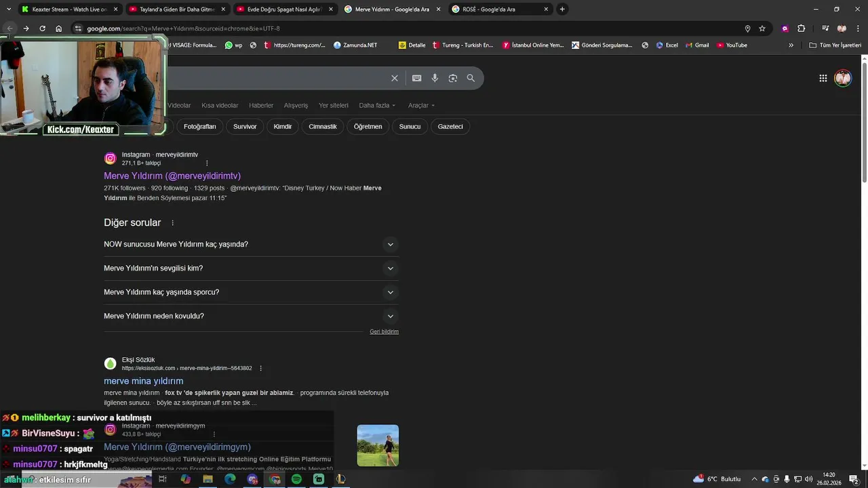Show hidden bookmarks with the double chevron
The image size is (868, 488).
click(x=791, y=45)
